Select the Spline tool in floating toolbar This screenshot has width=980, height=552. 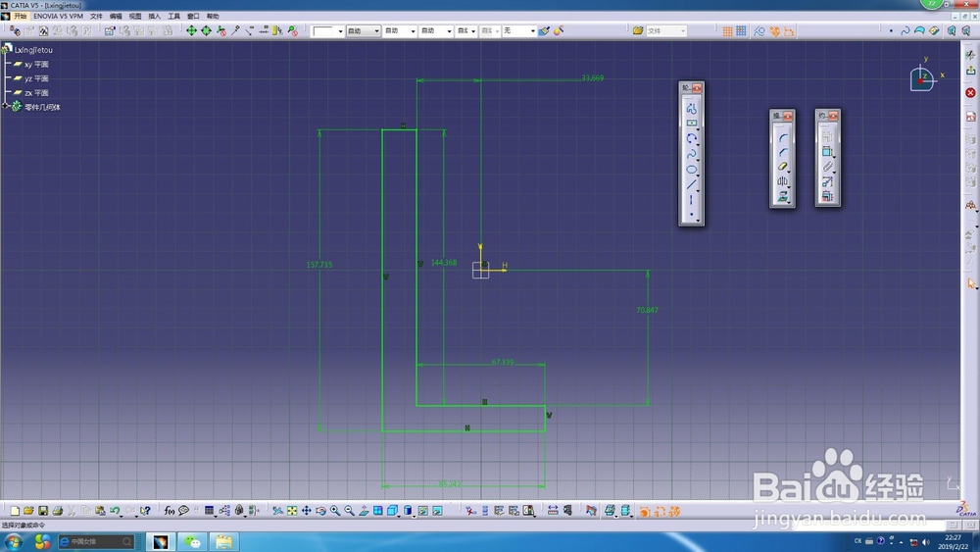point(691,154)
